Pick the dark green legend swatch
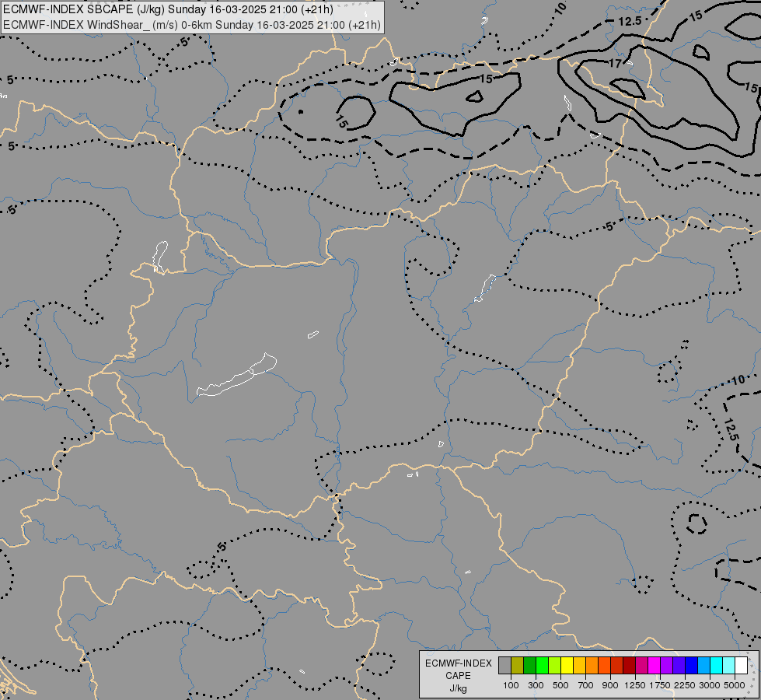The height and width of the screenshot is (700, 761). click(x=529, y=665)
